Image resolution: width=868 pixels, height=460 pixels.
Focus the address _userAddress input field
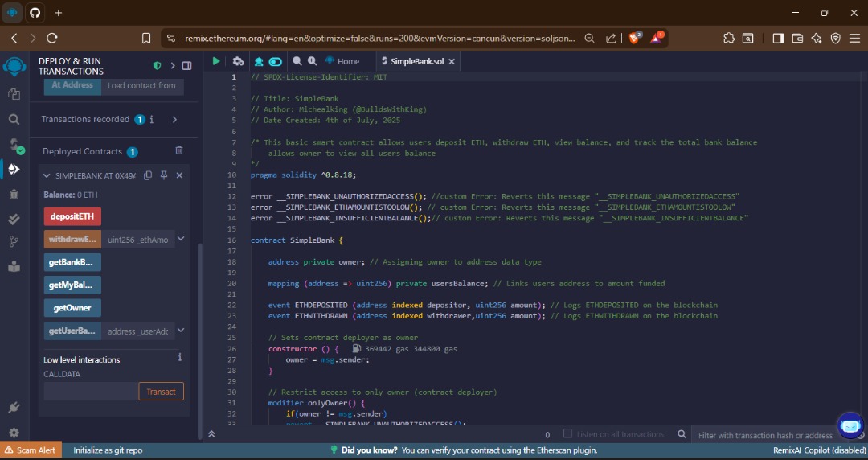pyautogui.click(x=138, y=331)
